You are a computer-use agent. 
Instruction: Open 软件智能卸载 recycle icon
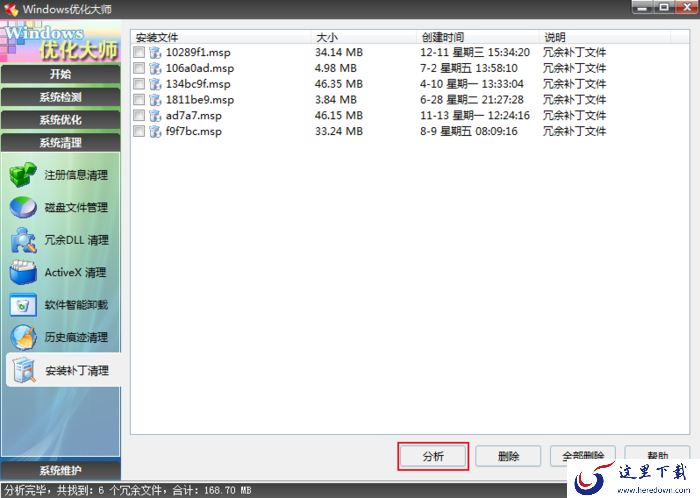[23, 305]
